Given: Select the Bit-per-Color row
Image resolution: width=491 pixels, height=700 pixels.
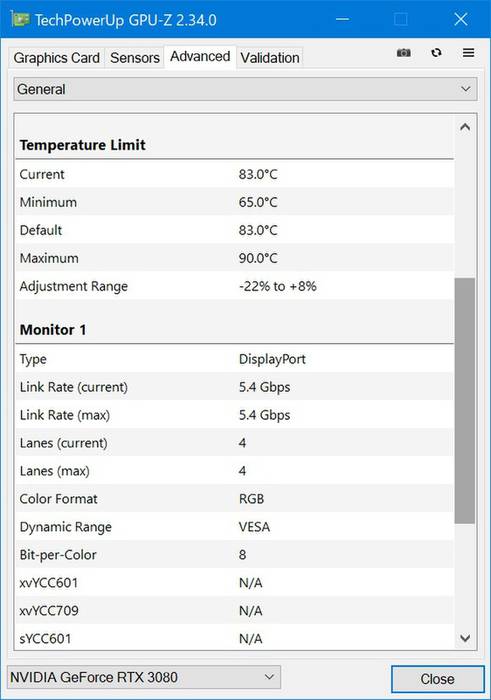Looking at the screenshot, I should pos(235,555).
